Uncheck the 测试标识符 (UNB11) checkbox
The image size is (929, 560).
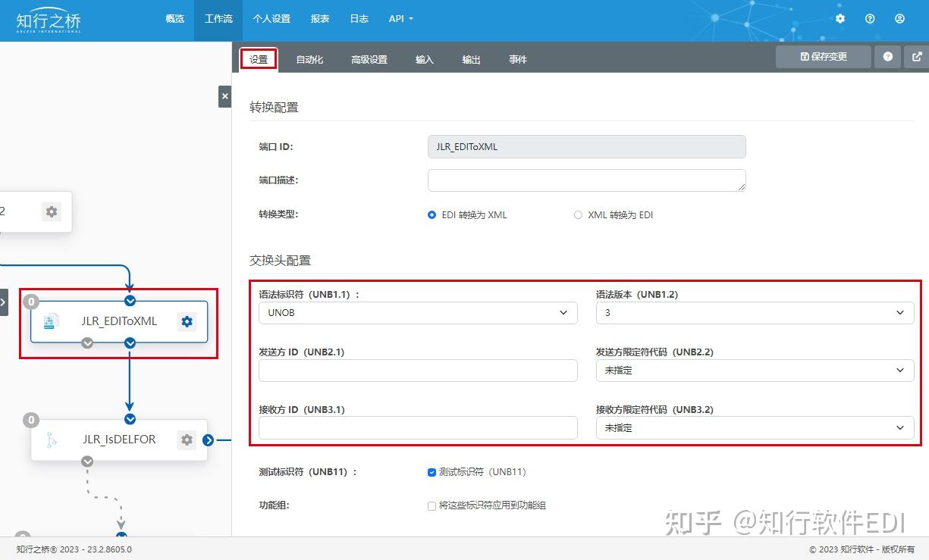pos(432,472)
